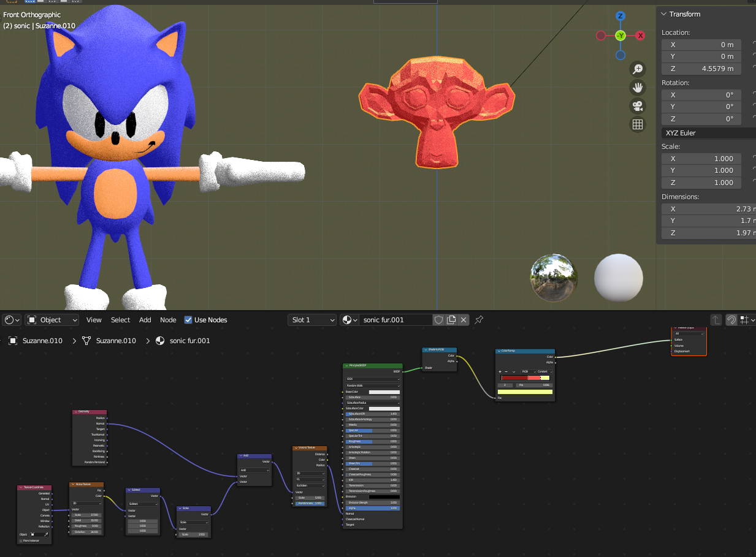The width and height of the screenshot is (756, 557).
Task: Open Principled BSDF GGX distribution dropdown
Action: tap(373, 379)
